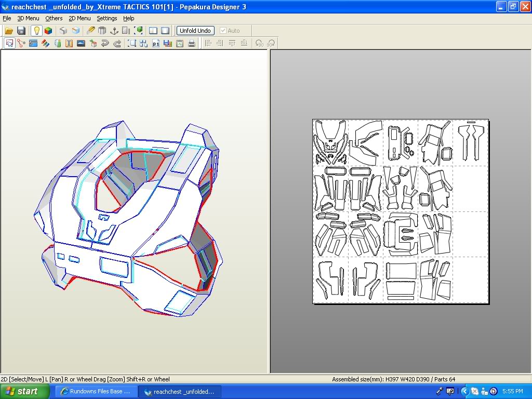
Task: Click the P.1 page icon
Action: [x=156, y=44]
